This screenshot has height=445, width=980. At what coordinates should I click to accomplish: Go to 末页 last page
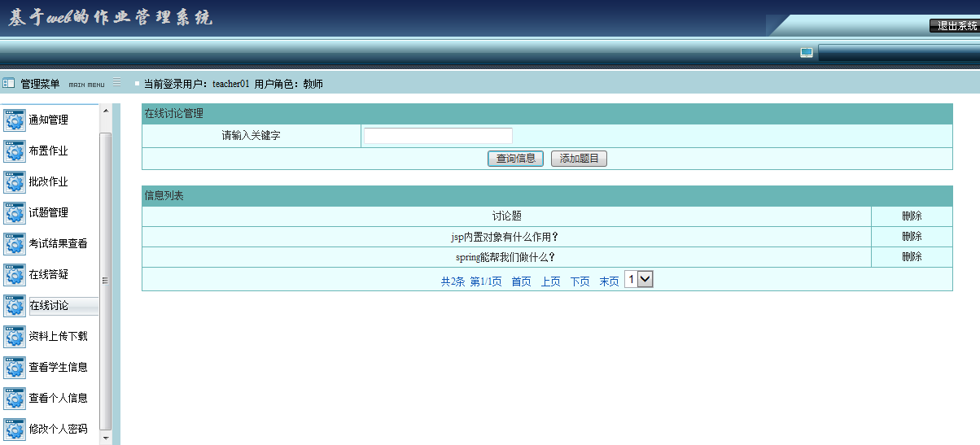(x=609, y=281)
